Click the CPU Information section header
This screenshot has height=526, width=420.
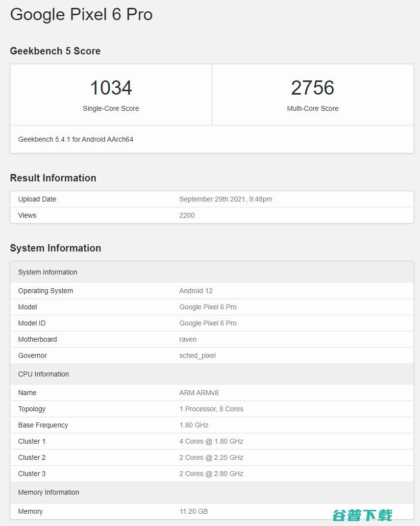click(212, 374)
